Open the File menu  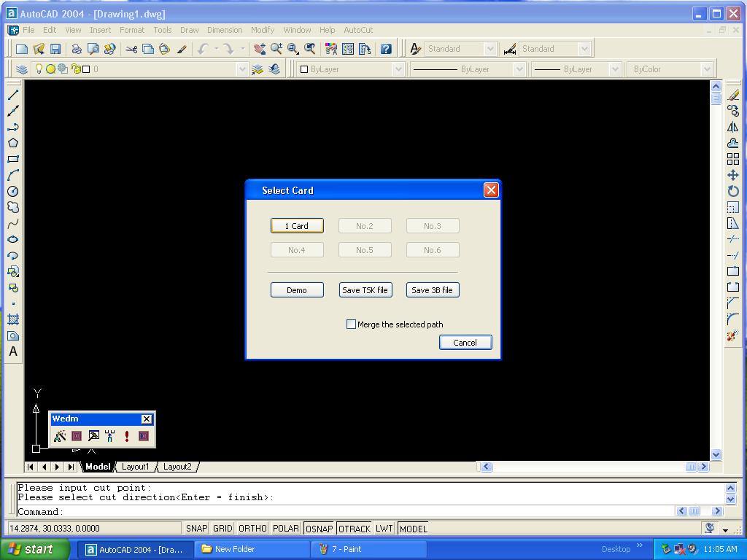pos(28,30)
